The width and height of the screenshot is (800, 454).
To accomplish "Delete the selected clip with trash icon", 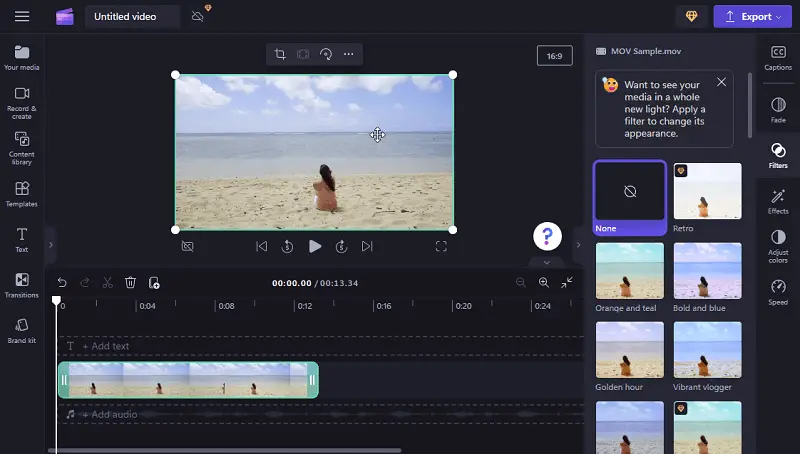I will (131, 283).
